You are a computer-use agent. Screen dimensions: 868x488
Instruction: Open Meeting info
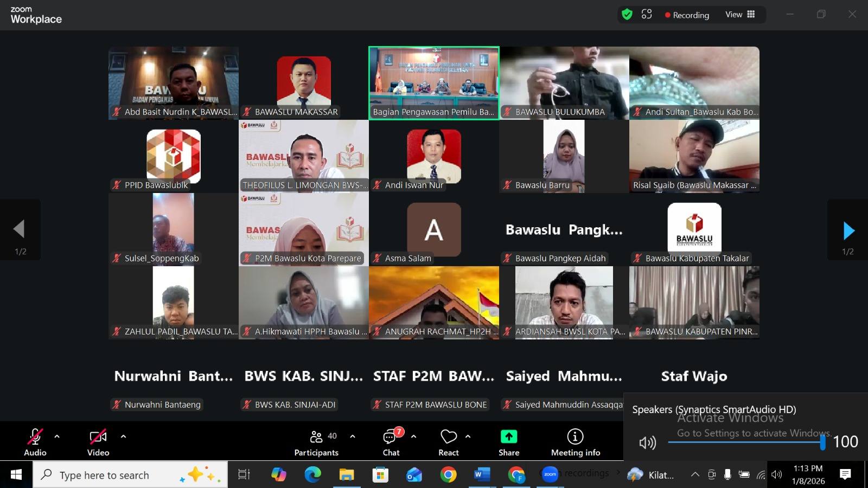pyautogui.click(x=576, y=442)
